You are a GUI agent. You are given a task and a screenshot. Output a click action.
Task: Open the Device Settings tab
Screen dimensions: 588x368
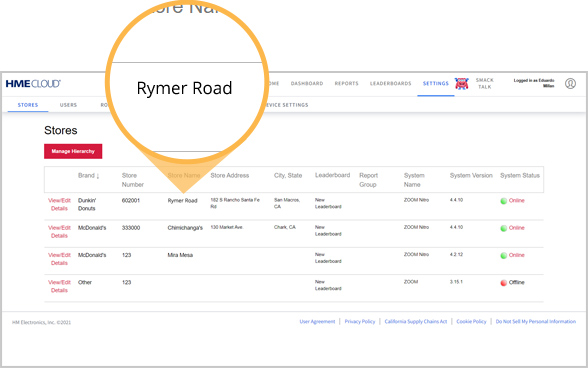pos(287,105)
